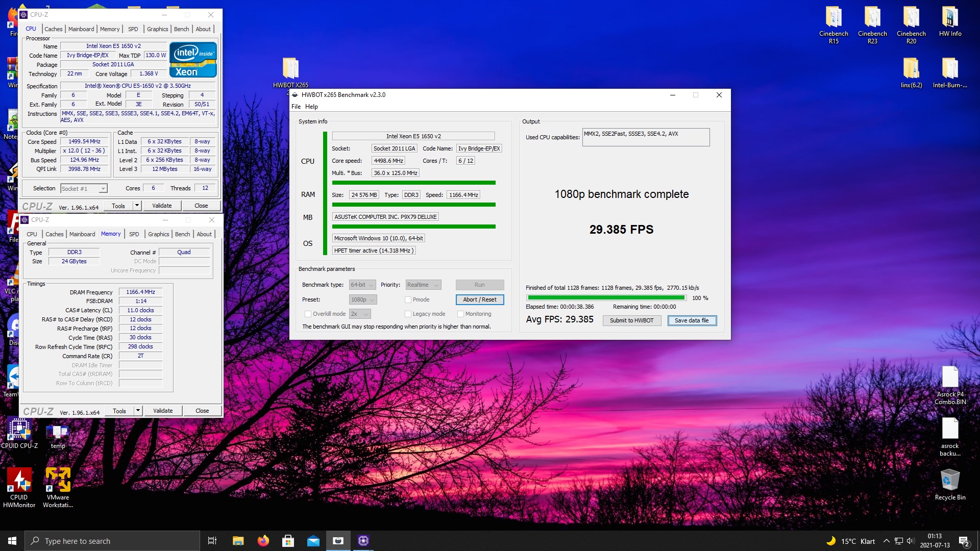Open Task View in the taskbar
Viewport: 980px width, 551px height.
coord(212,541)
